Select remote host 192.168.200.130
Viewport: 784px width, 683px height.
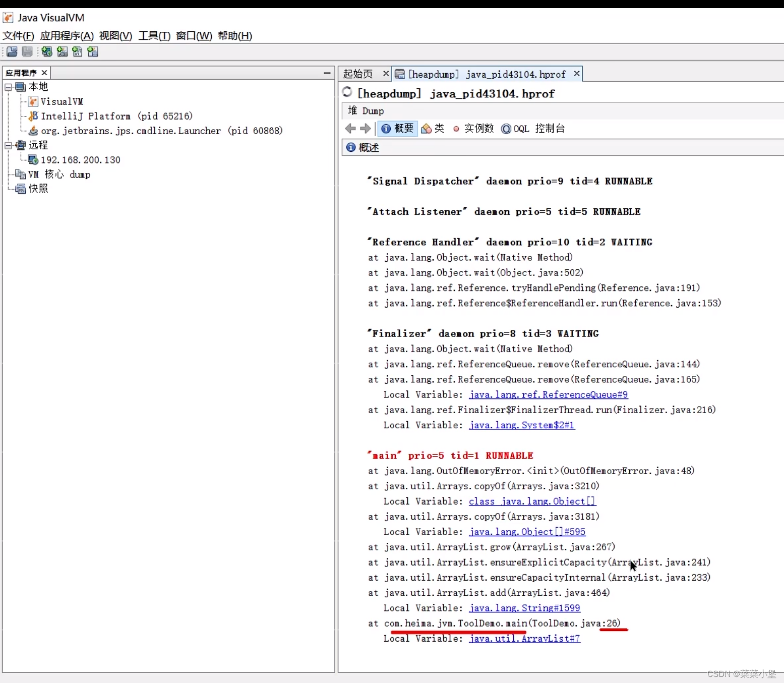coord(74,160)
